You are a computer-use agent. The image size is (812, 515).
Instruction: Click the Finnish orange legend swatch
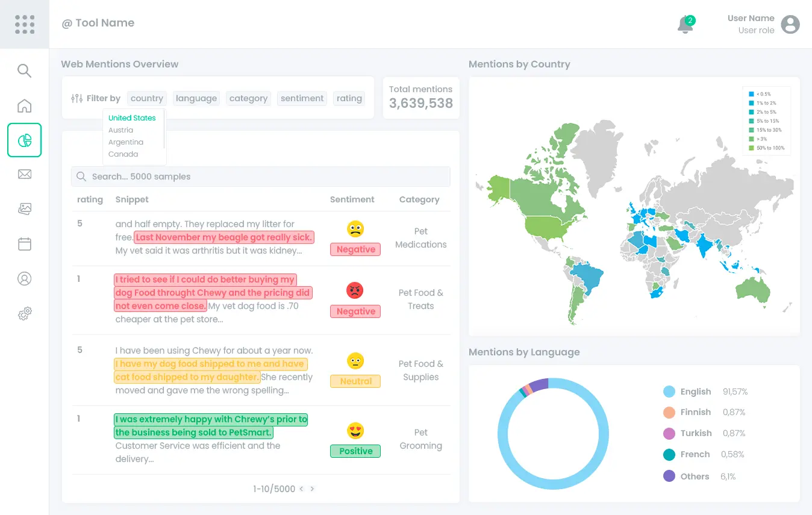coord(669,413)
